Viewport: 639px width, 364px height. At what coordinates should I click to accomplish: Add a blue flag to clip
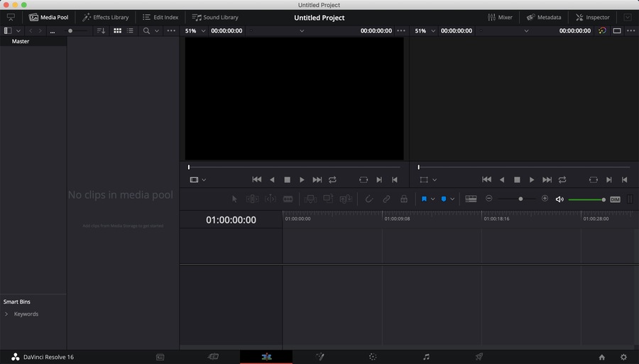pyautogui.click(x=425, y=199)
